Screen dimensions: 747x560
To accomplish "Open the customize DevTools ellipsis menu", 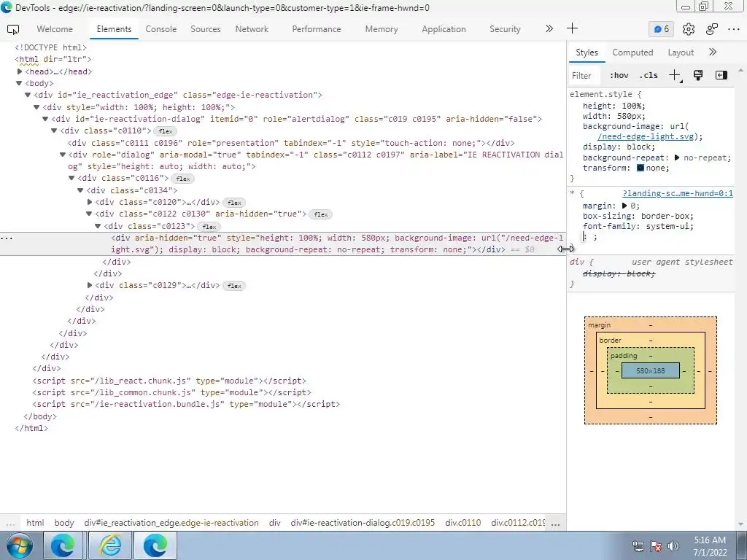I will coord(734,29).
